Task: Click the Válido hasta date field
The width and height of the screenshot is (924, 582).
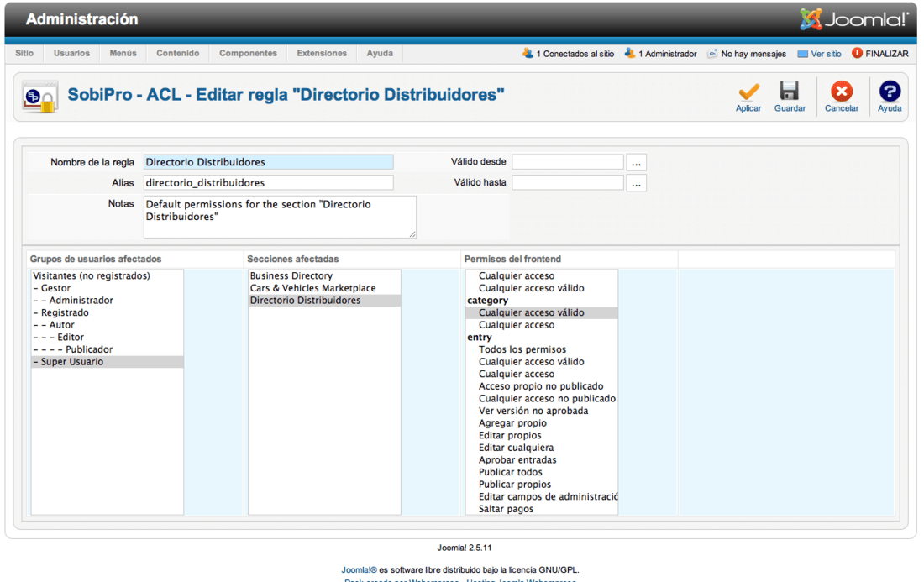Action: click(568, 182)
